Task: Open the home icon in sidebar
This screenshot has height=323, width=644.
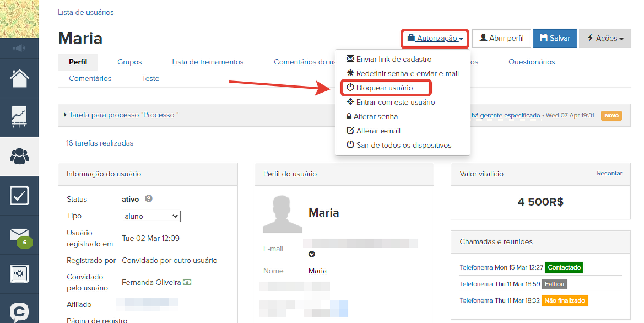Action: pos(19,78)
